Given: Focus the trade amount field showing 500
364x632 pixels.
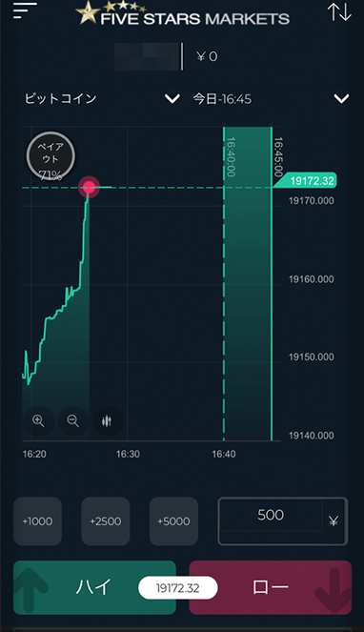Looking at the screenshot, I should pyautogui.click(x=271, y=515).
